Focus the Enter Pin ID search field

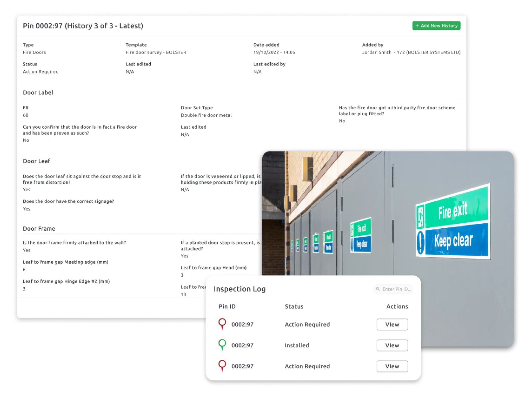coord(396,289)
